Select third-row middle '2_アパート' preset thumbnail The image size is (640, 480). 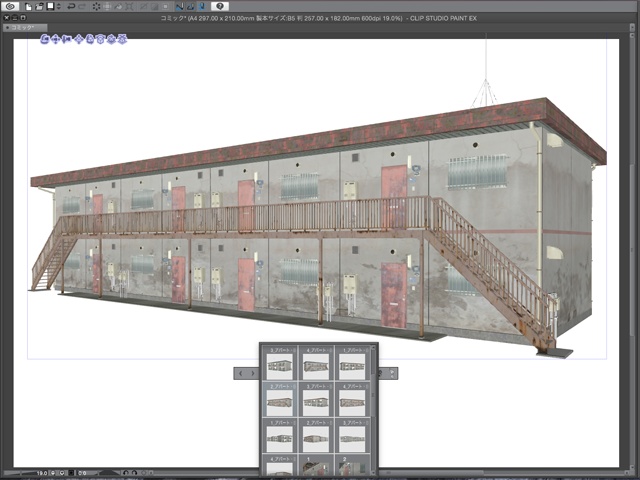coord(316,436)
